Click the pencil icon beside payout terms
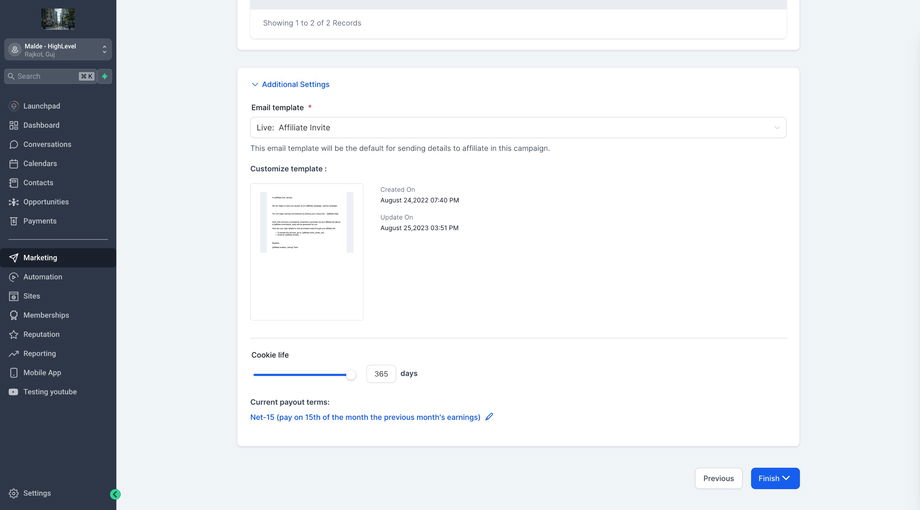 (x=489, y=417)
